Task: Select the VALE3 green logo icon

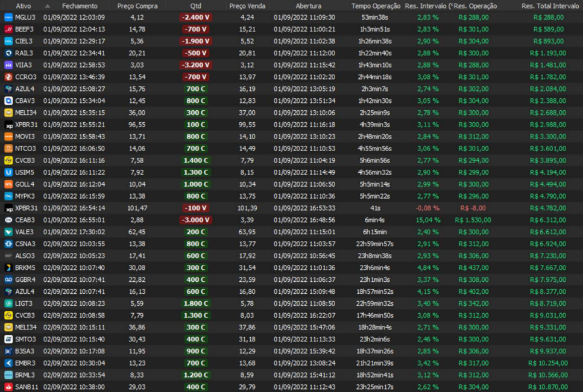Action: [8, 232]
